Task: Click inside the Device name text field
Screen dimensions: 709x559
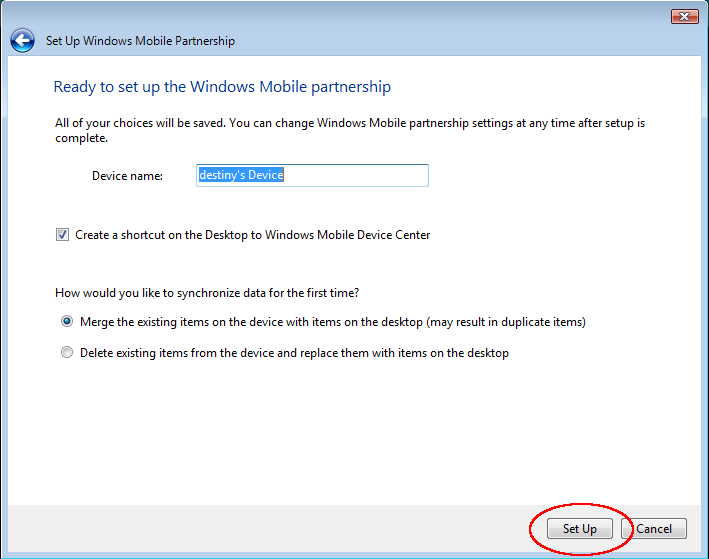Action: [x=311, y=175]
